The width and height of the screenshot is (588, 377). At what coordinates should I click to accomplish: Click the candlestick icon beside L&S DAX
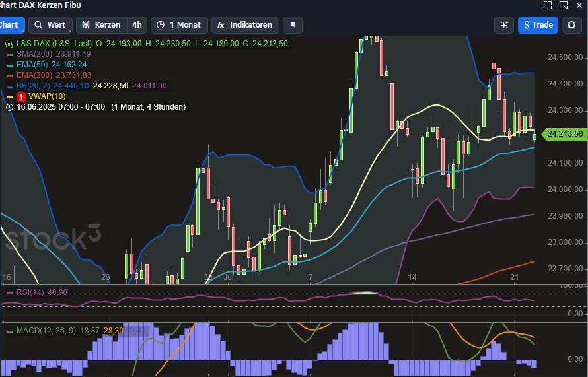pos(9,44)
